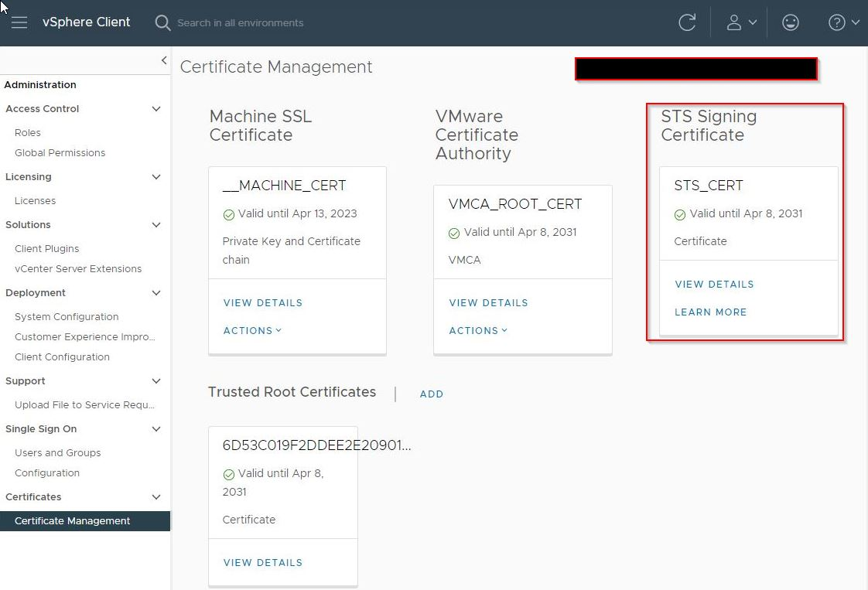This screenshot has width=868, height=590.
Task: Go to Roles
Action: (28, 133)
